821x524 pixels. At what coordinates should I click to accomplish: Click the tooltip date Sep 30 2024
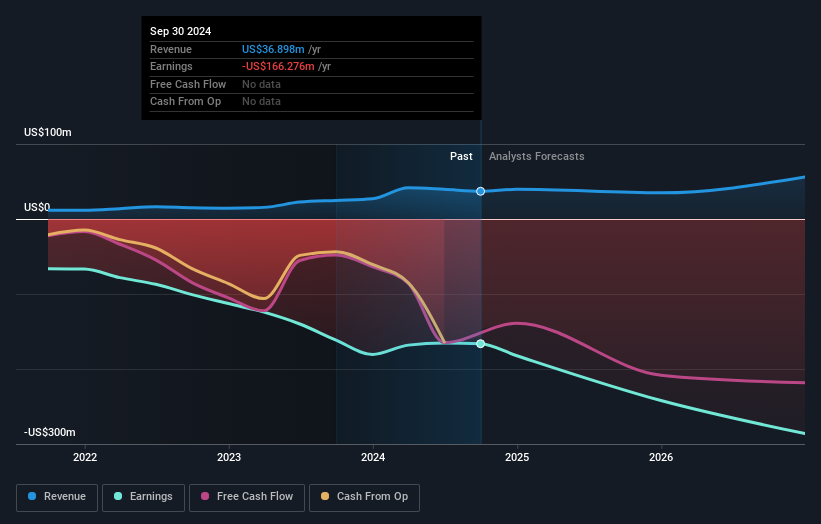181,31
